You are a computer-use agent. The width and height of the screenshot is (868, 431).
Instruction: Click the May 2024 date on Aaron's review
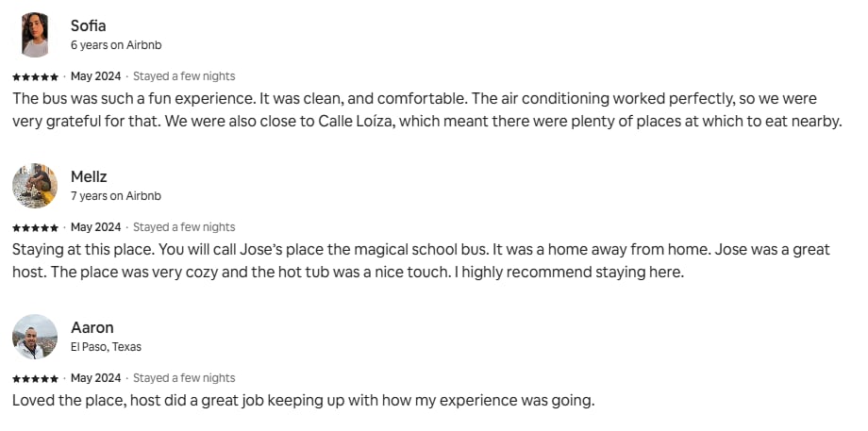click(x=96, y=378)
